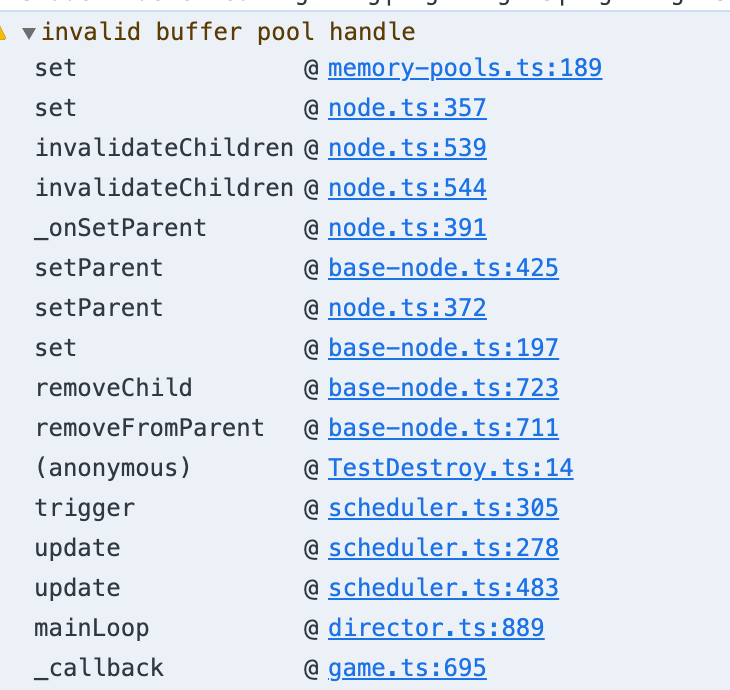Screen dimensions: 730x690
Task: Jump to game.ts:695 callback source
Action: 406,668
